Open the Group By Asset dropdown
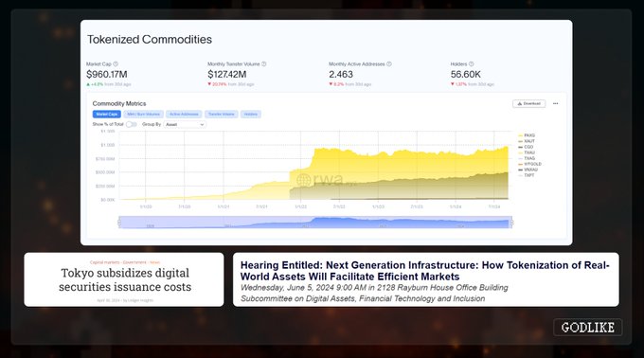 185,124
